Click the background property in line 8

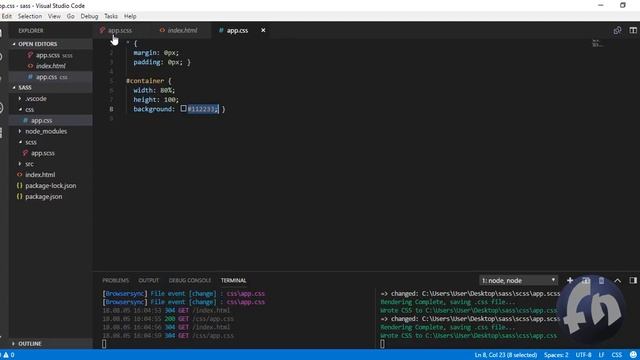pyautogui.click(x=154, y=109)
